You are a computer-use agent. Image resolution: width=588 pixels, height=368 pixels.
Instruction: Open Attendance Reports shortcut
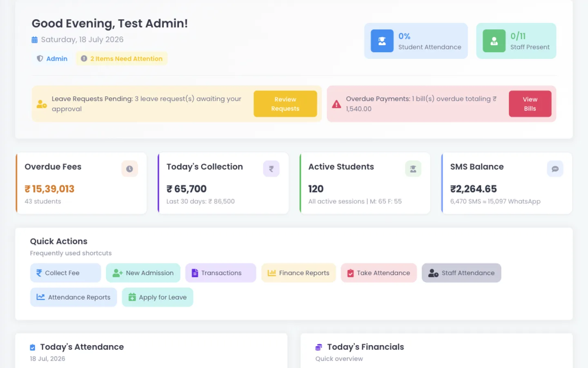[73, 297]
